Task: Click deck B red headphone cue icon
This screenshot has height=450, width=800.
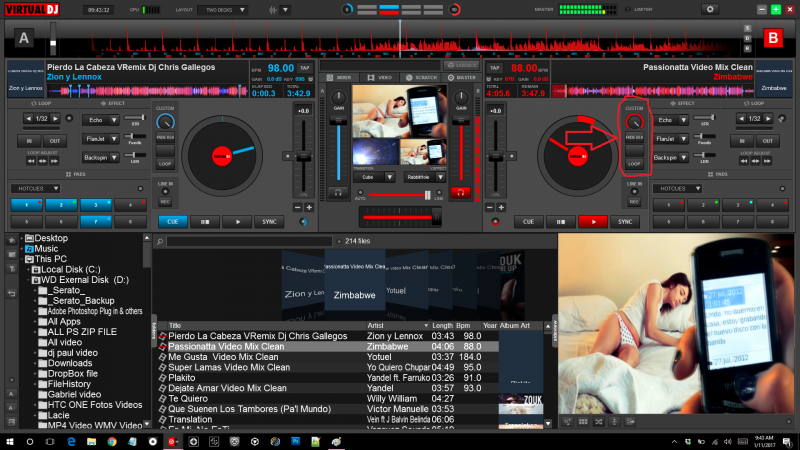Action: 460,193
